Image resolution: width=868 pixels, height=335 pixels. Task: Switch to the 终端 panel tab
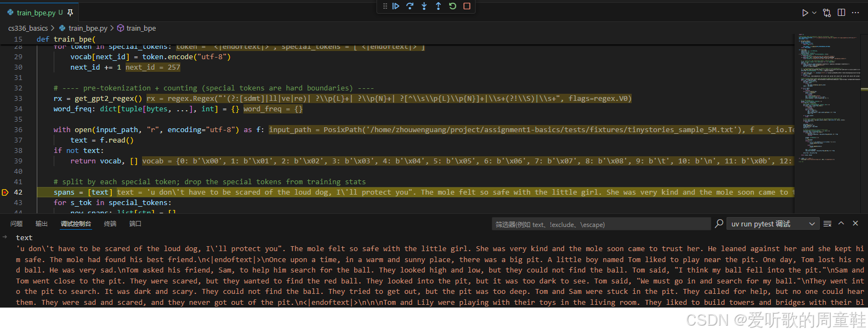pos(110,224)
